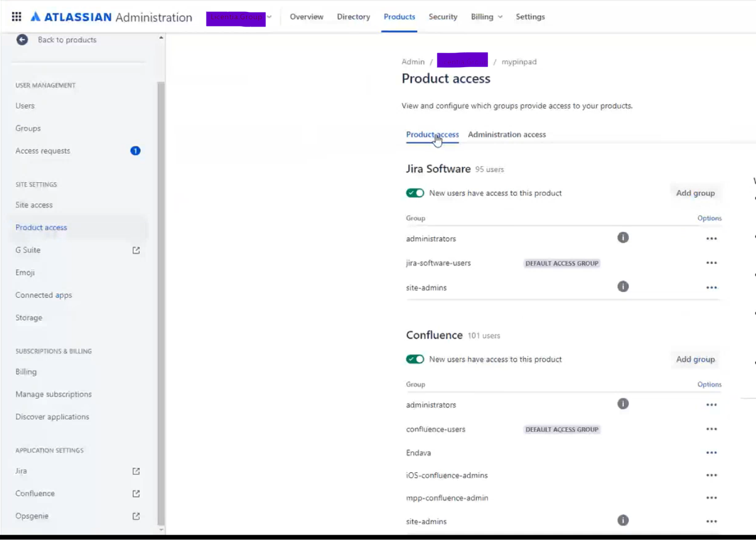View info for the site-admins group
Viewport: 756px width, 540px height.
(x=623, y=287)
